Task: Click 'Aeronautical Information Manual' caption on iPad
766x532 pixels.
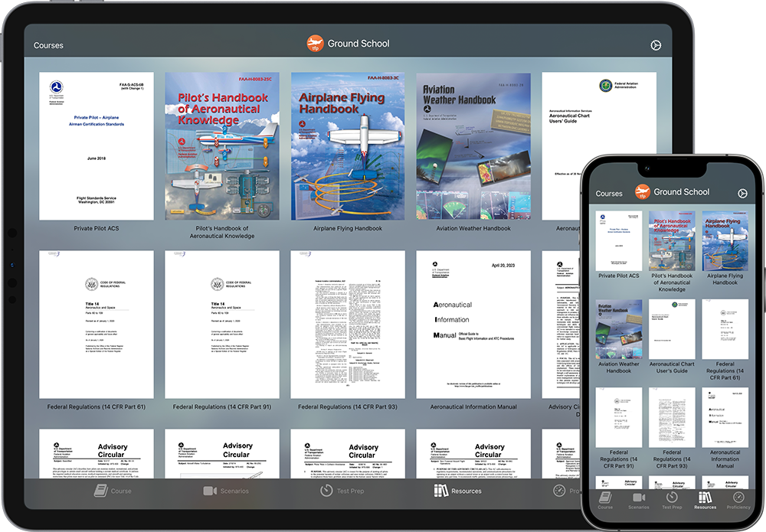Action: coord(473,406)
